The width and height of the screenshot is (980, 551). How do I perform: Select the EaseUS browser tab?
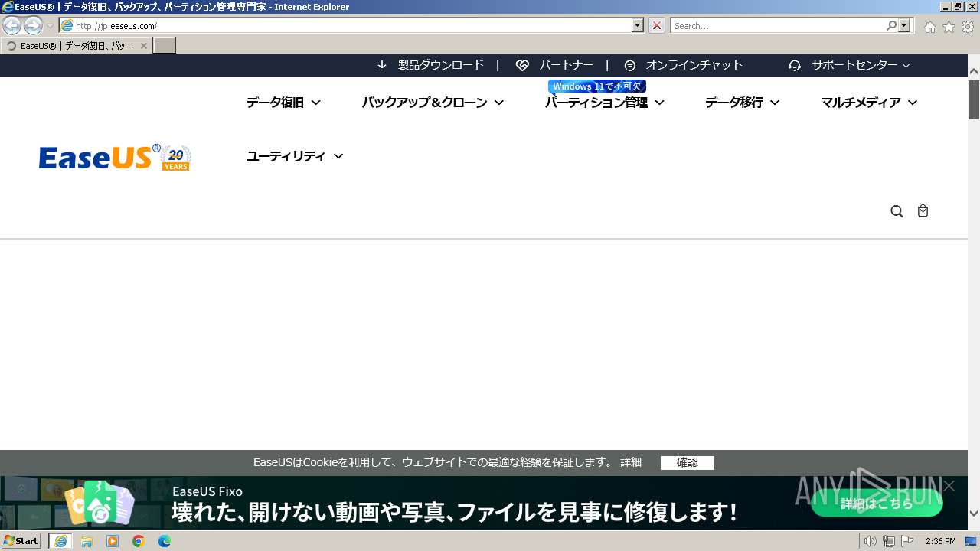(x=75, y=46)
